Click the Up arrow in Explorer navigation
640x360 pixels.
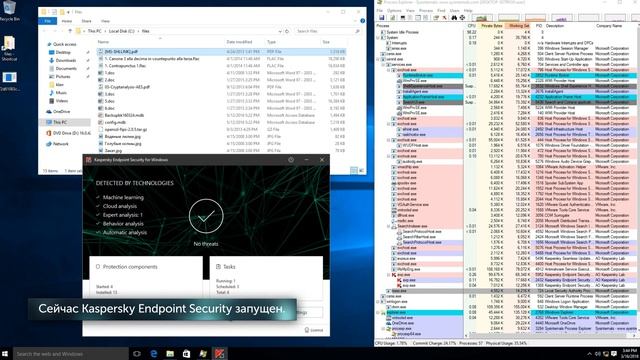pos(70,31)
